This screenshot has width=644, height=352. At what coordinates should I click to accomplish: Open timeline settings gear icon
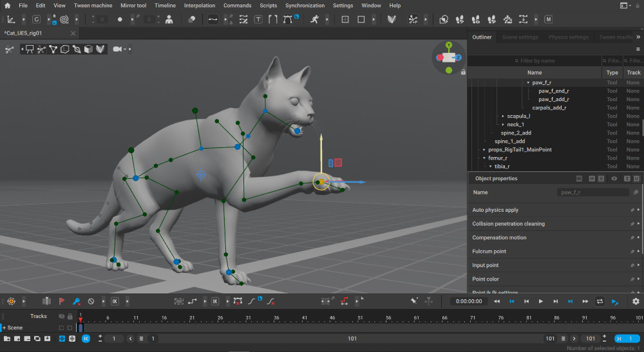[x=636, y=301]
